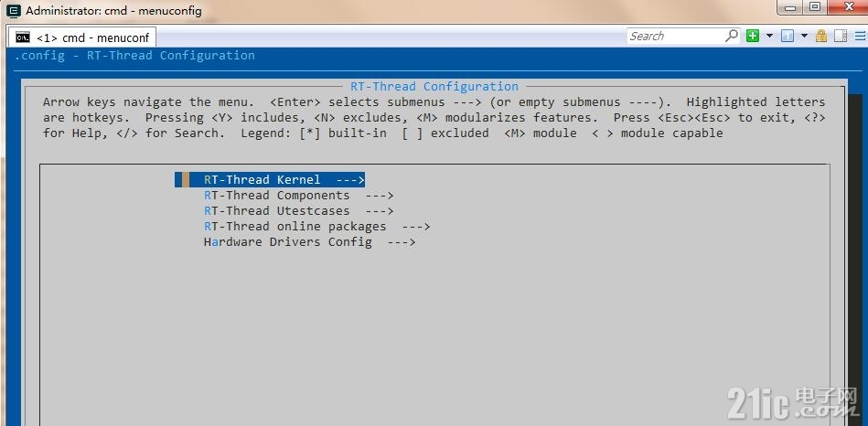This screenshot has height=426, width=868.
Task: Open RT-Thread Components submenu
Action: [x=298, y=196]
